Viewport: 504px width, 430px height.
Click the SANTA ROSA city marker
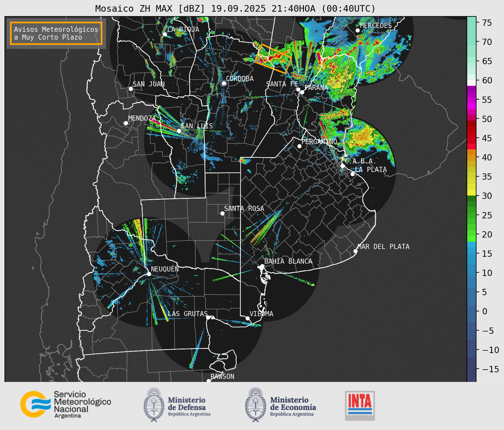222,213
